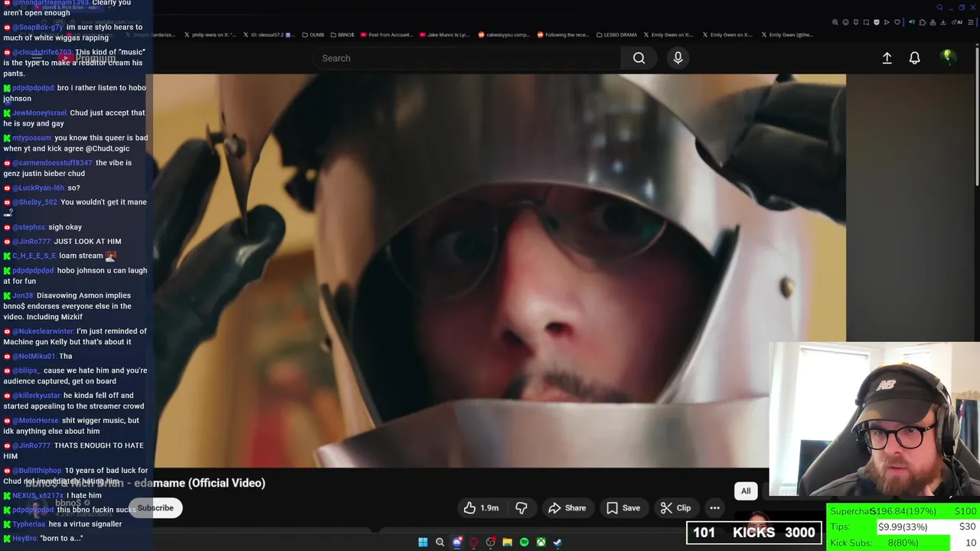Open the 'Emily Gwen (@the...' bookmark
980x551 pixels.
[788, 34]
